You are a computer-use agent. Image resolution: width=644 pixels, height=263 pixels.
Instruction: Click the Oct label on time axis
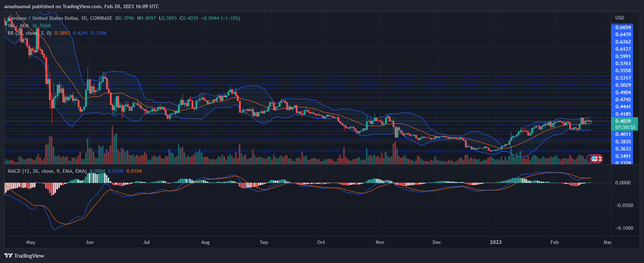(x=321, y=242)
